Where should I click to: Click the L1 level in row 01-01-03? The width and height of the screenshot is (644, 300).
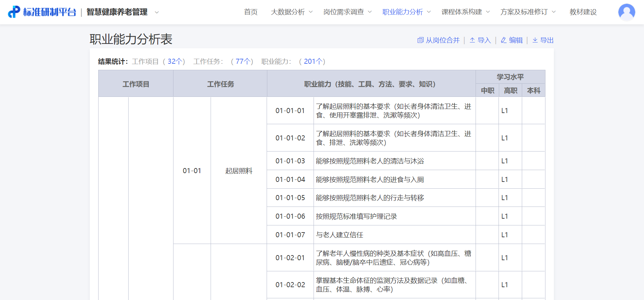pyautogui.click(x=505, y=161)
